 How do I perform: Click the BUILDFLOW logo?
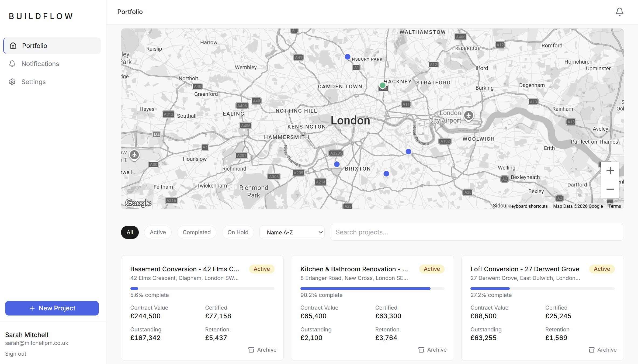[41, 16]
